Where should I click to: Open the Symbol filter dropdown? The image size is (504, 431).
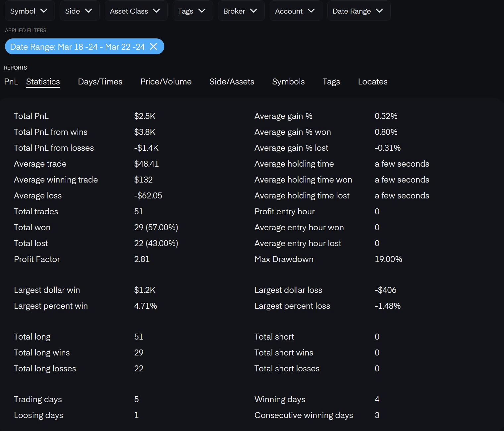[x=28, y=11]
